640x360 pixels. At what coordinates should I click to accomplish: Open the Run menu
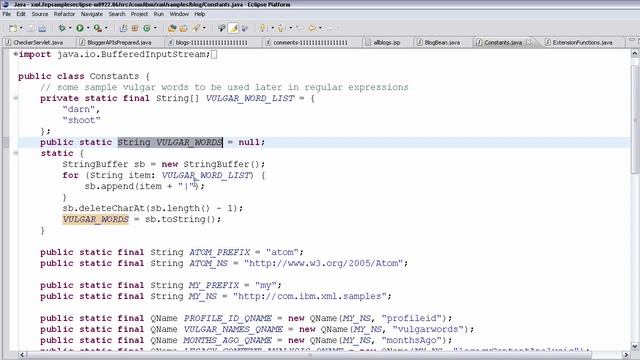[159, 14]
